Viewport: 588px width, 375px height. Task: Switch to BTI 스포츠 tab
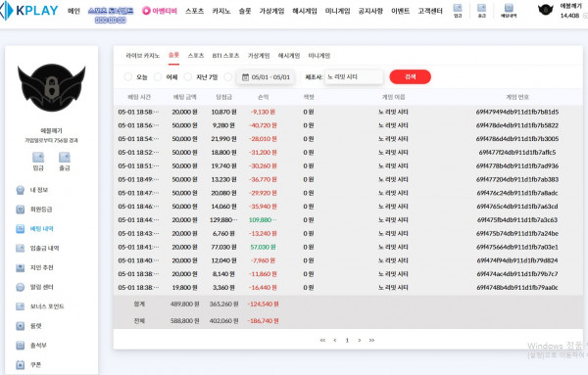[x=225, y=56]
